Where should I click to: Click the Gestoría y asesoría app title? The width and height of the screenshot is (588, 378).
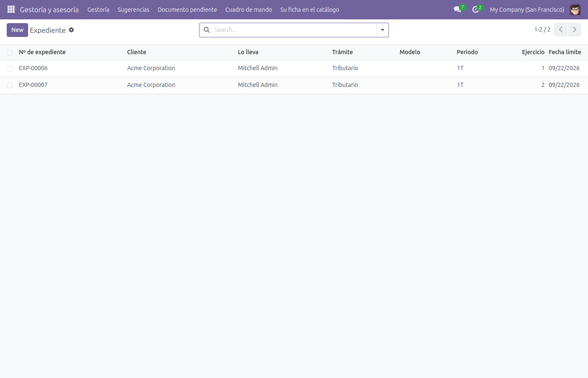click(49, 10)
